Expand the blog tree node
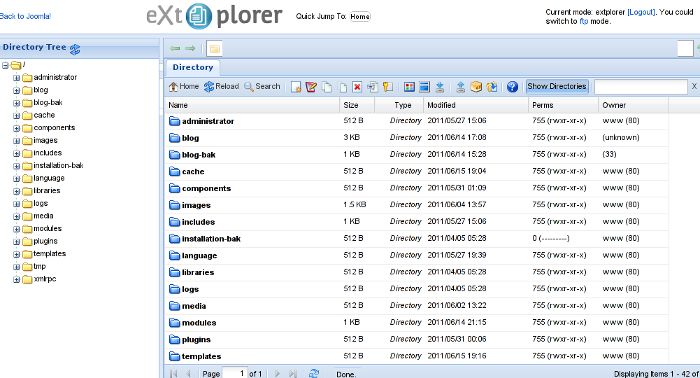Image resolution: width=700 pixels, height=378 pixels. (x=17, y=91)
